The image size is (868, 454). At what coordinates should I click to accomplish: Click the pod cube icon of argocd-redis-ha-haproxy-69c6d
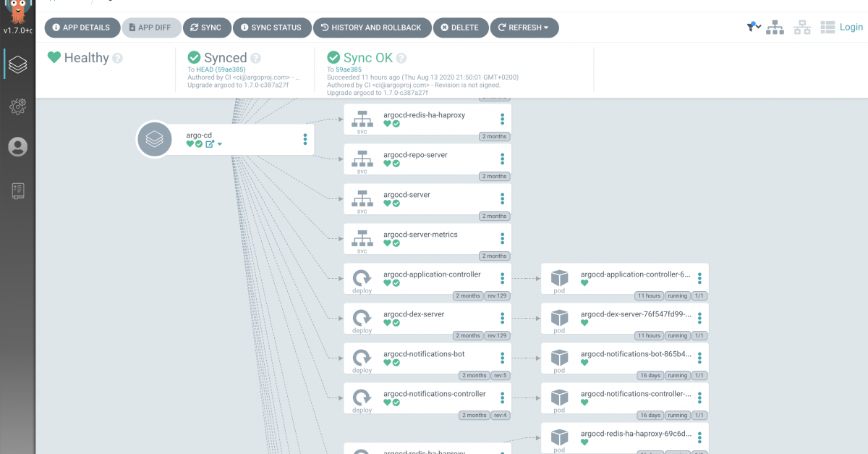(559, 437)
